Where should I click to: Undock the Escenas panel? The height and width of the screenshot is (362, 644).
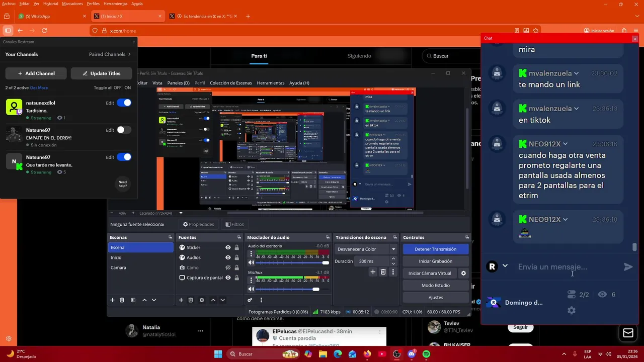pos(170,237)
